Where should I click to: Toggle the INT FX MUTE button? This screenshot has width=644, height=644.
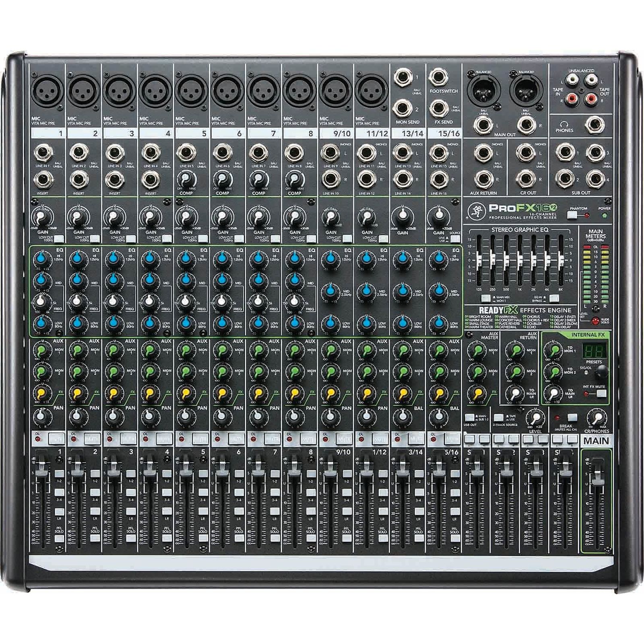601,393
